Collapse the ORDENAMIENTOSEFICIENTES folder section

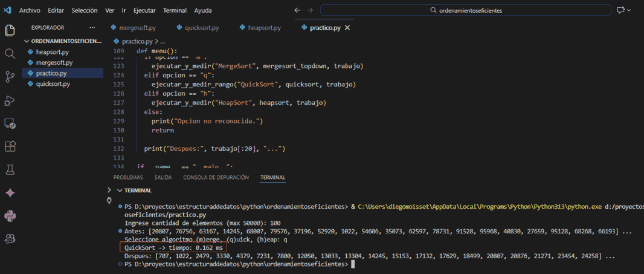click(27, 41)
